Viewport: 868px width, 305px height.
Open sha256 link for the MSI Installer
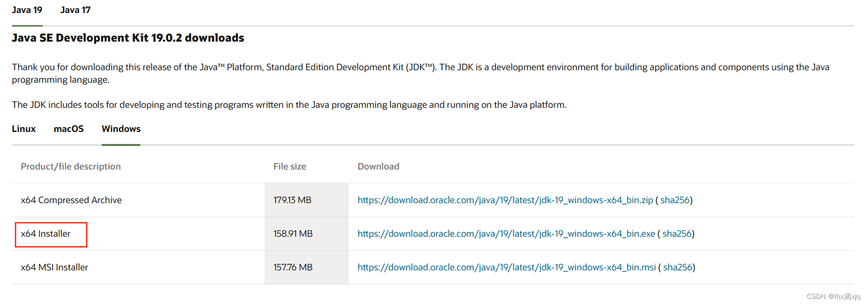click(x=678, y=267)
